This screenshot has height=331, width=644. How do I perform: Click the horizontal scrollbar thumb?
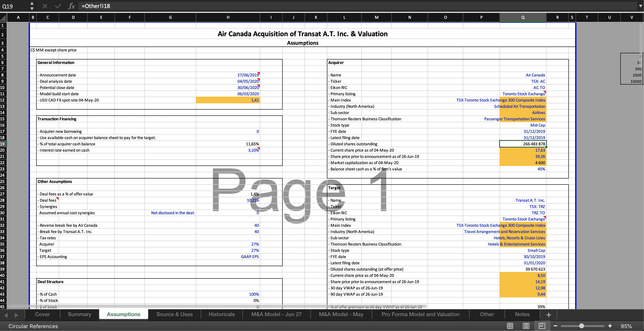(x=218, y=306)
